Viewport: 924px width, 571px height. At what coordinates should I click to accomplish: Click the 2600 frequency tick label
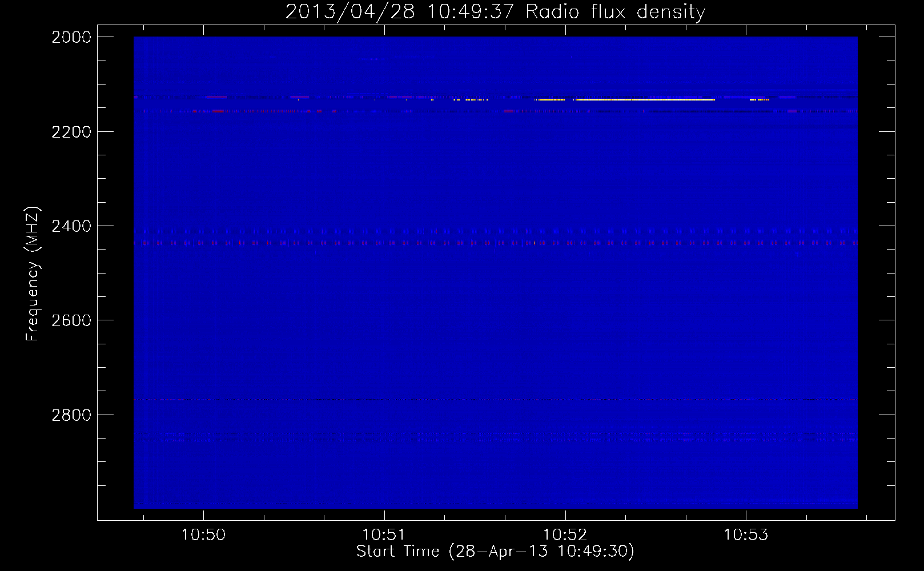71,320
